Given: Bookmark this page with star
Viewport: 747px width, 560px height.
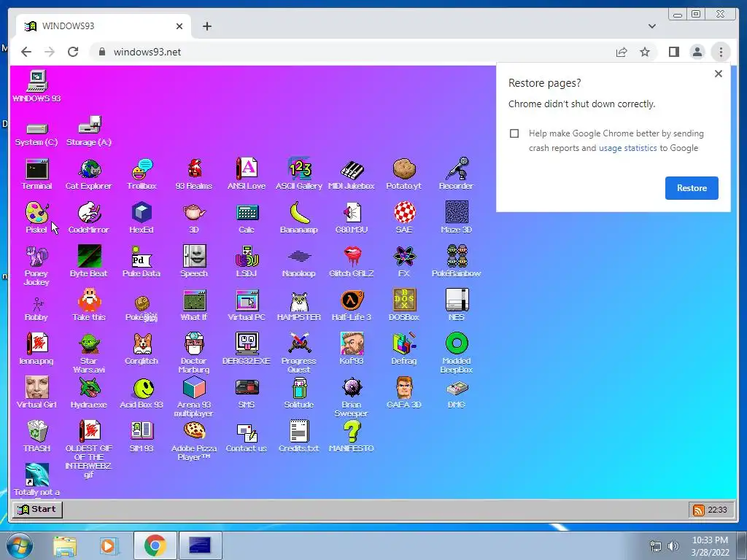Looking at the screenshot, I should coord(645,52).
